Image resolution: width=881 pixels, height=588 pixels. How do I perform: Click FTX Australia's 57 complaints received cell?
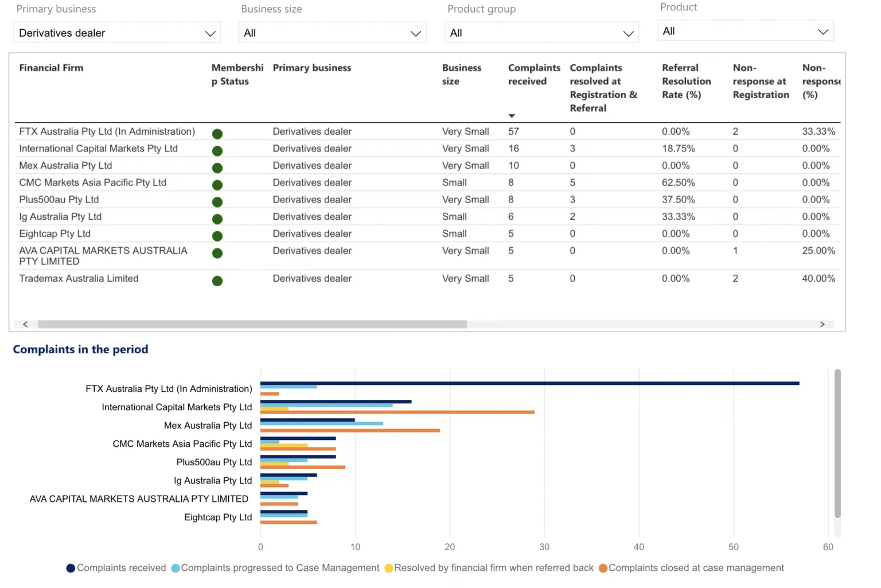(513, 131)
